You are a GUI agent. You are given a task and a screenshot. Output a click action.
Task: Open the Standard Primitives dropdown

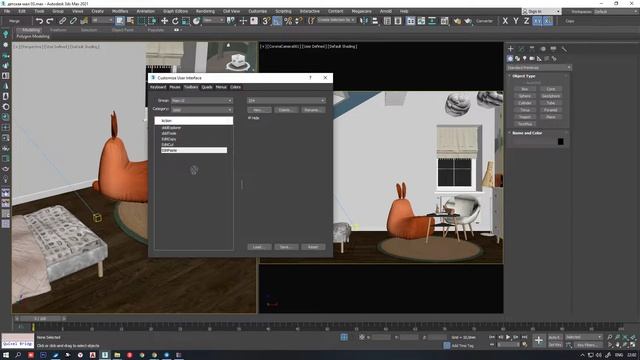coord(539,68)
